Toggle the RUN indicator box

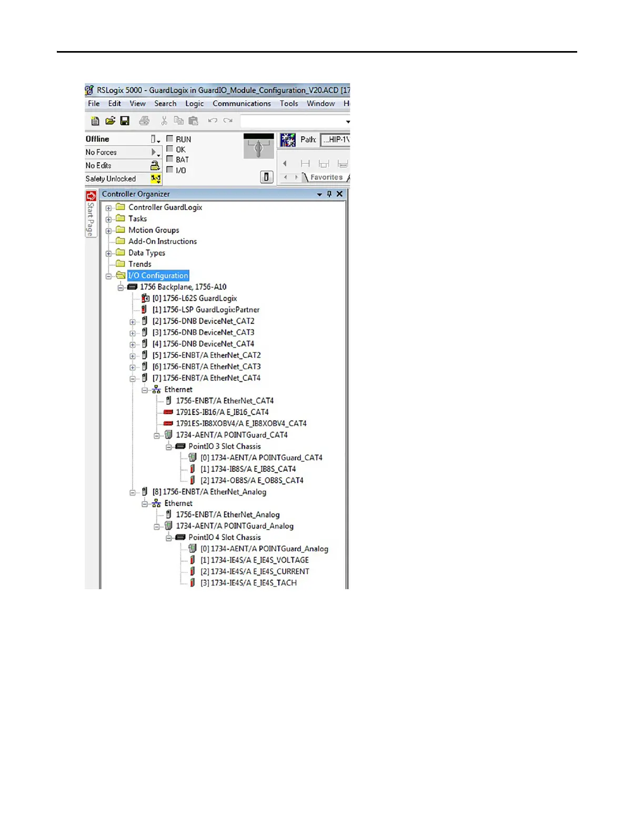pyautogui.click(x=170, y=139)
